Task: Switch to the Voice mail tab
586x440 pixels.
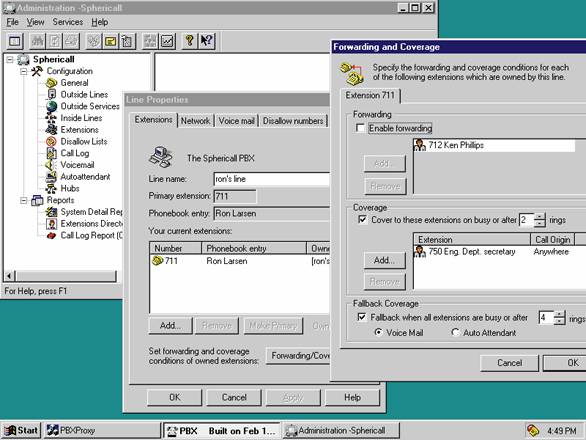Action: click(x=236, y=121)
